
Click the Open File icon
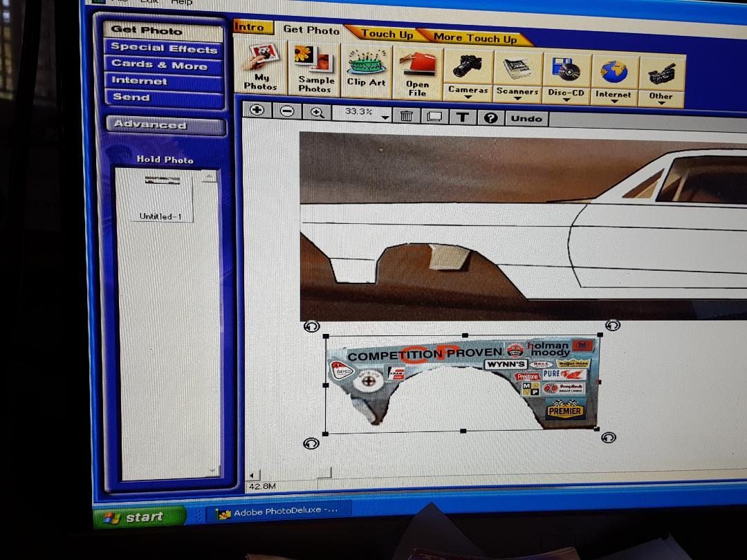[x=417, y=73]
